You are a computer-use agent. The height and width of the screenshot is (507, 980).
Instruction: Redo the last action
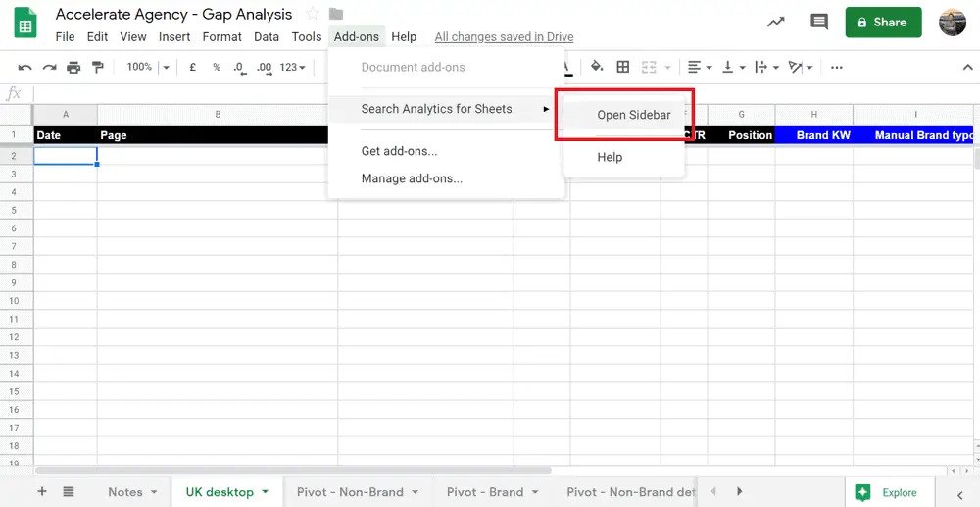point(49,67)
